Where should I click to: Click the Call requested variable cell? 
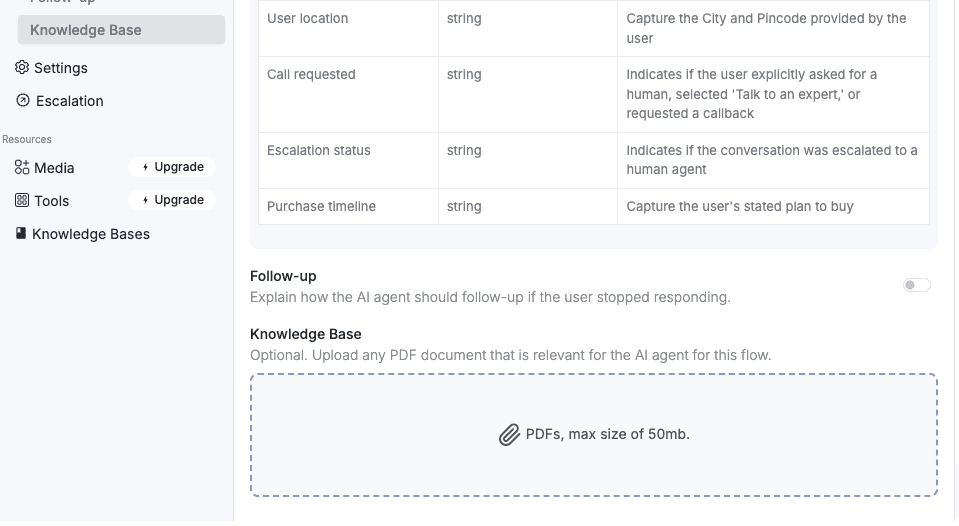point(311,75)
